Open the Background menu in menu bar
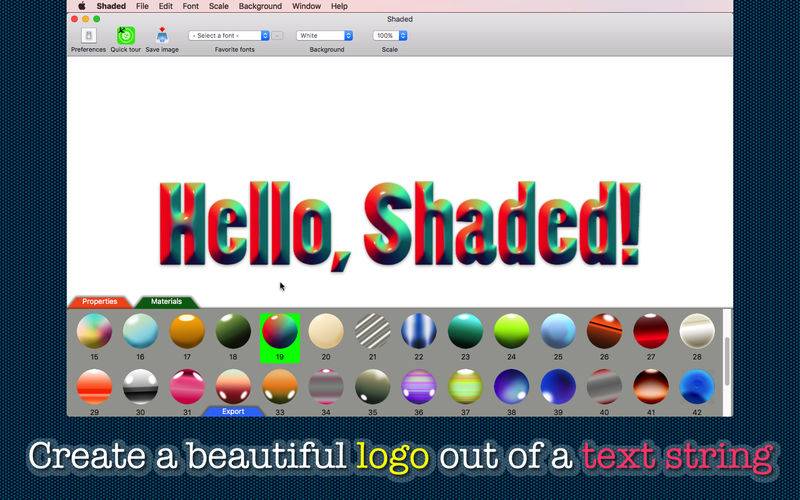 pyautogui.click(x=260, y=6)
